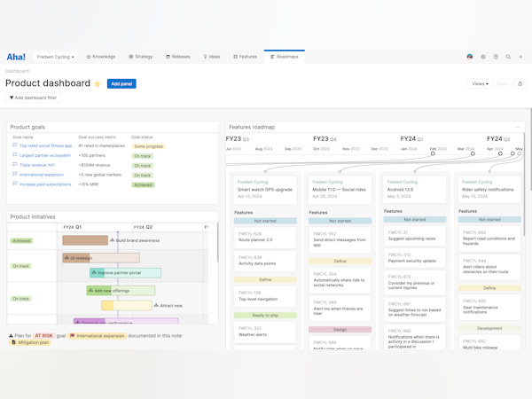Open the Largest partner ecosystem goal

[x=45, y=155]
